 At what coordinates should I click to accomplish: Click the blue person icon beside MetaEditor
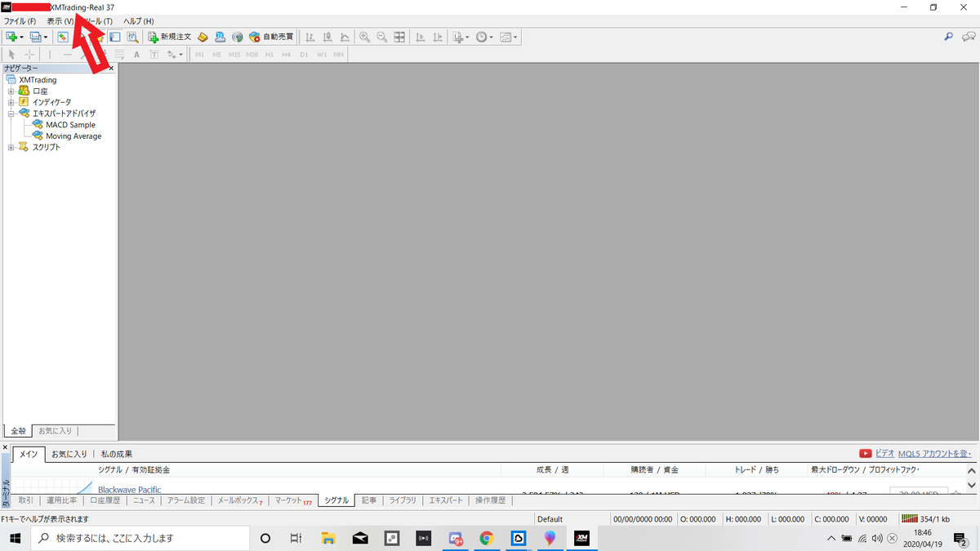tap(220, 37)
